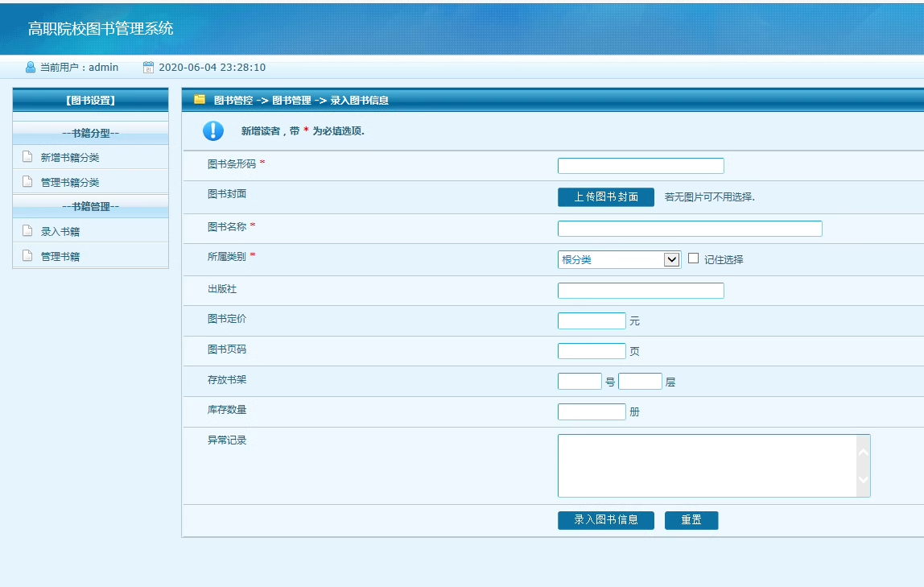The image size is (924, 587).
Task: Focus the 图书名称 text field
Action: pos(690,229)
